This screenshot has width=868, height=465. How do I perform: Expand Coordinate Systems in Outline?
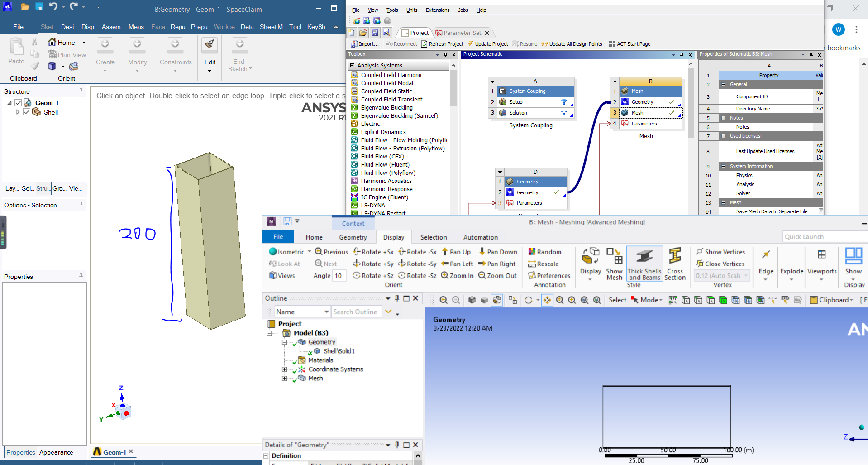pyautogui.click(x=284, y=369)
